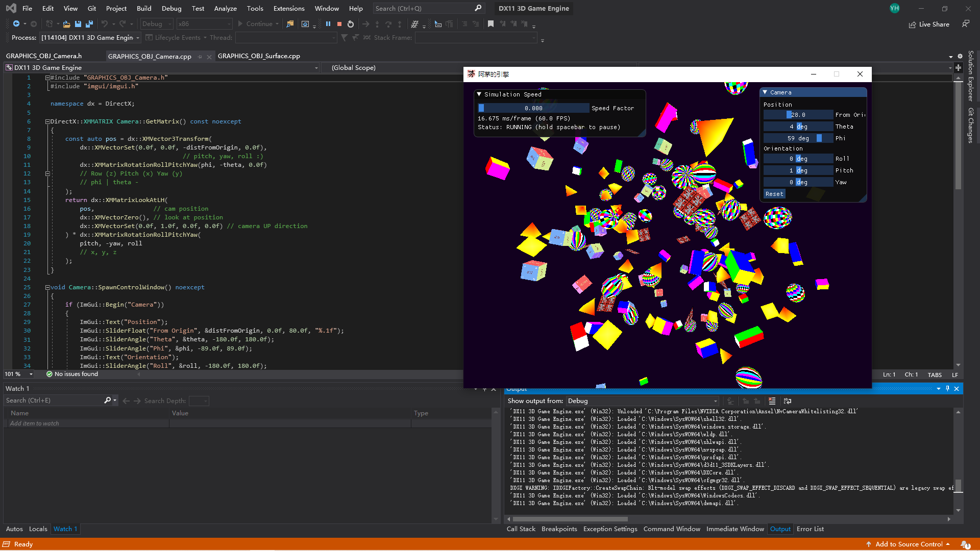980x551 pixels.
Task: Click the Save All toolbar icon
Action: (x=89, y=24)
